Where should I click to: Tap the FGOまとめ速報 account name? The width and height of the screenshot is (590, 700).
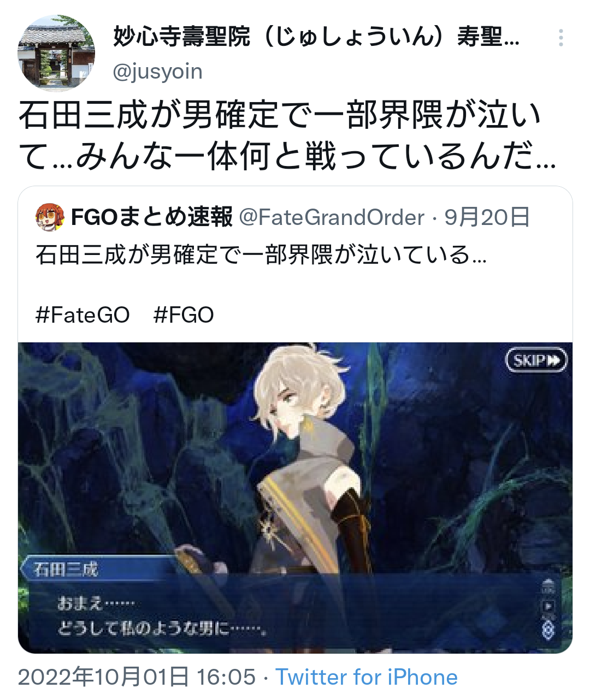[x=152, y=217]
